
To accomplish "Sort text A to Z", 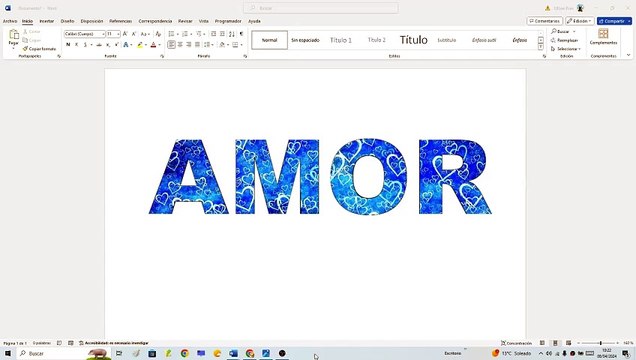I will point(232,34).
